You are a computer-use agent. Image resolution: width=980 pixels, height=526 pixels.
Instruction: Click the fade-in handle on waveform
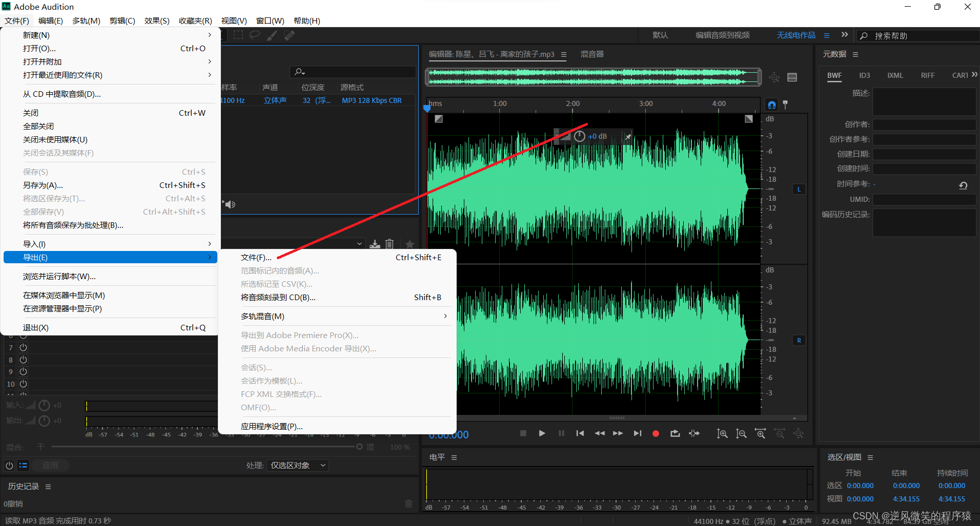pos(439,119)
